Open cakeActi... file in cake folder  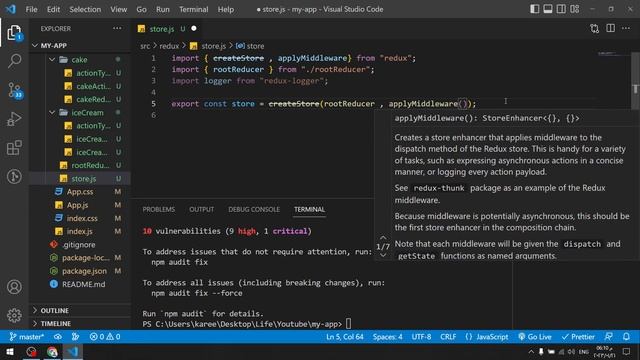93,86
